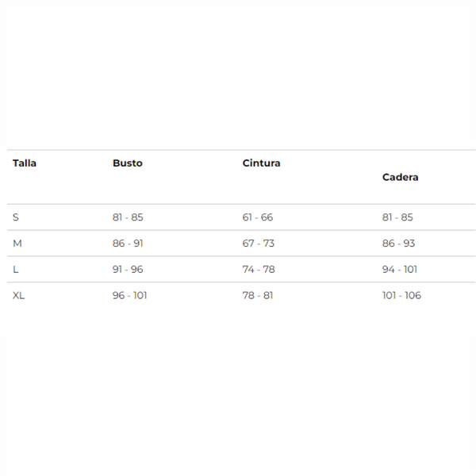The width and height of the screenshot is (476, 476).
Task: Click the Busto value for size S
Action: (x=128, y=217)
